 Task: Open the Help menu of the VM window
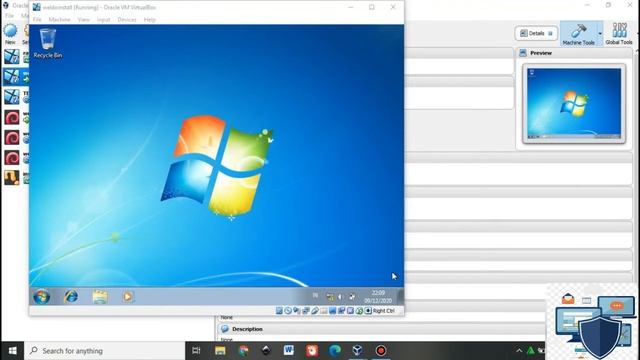coord(150,20)
